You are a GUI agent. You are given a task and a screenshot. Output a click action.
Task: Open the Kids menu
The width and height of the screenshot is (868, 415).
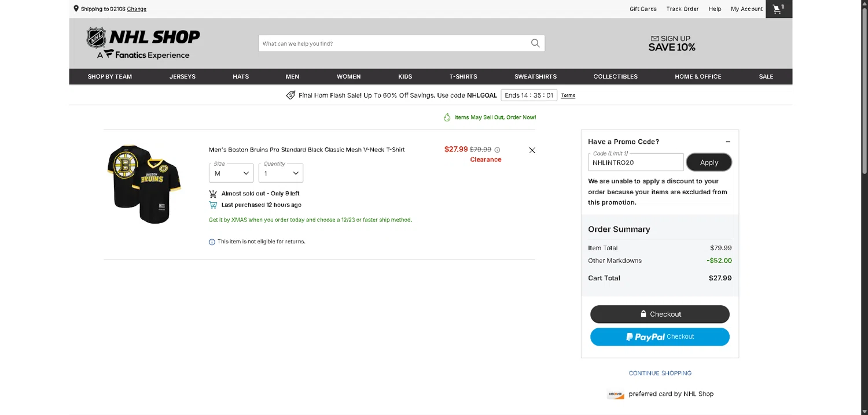click(x=405, y=76)
